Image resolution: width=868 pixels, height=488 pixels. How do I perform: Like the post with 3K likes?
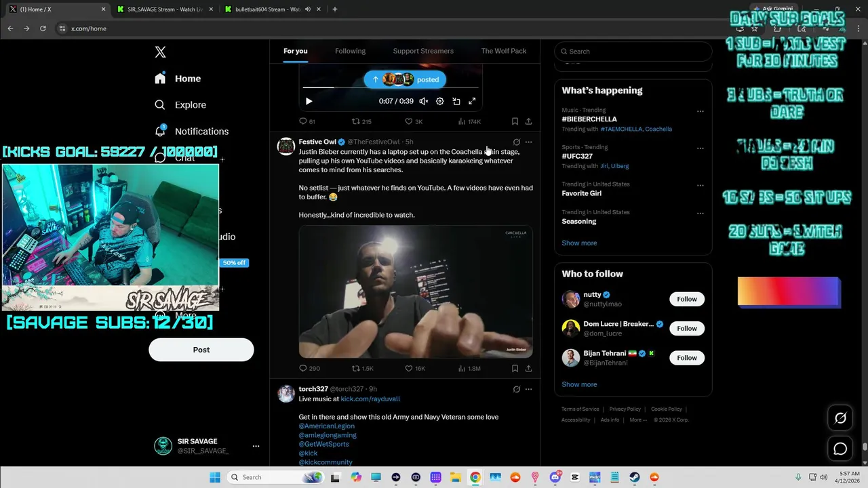(414, 121)
